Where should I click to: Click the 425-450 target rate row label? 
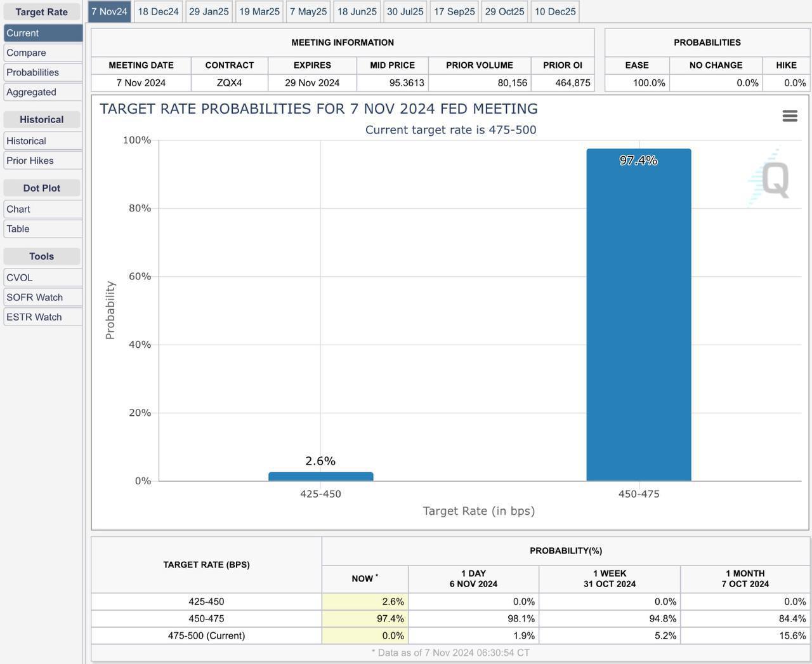tap(206, 601)
